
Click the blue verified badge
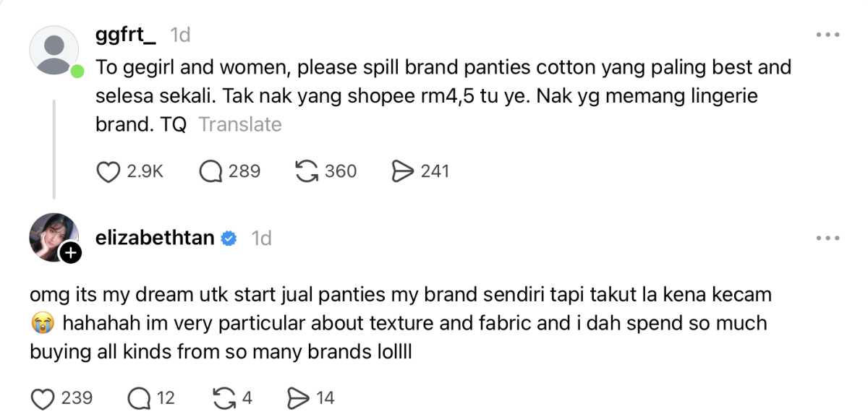(x=229, y=238)
